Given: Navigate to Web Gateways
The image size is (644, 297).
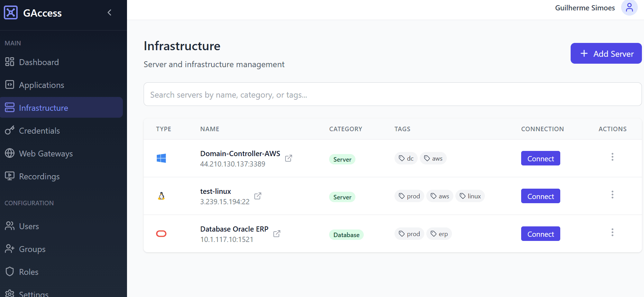Looking at the screenshot, I should (46, 154).
